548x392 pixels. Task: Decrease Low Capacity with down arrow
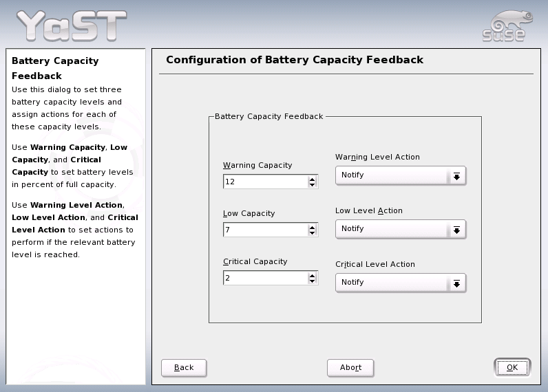pos(312,233)
